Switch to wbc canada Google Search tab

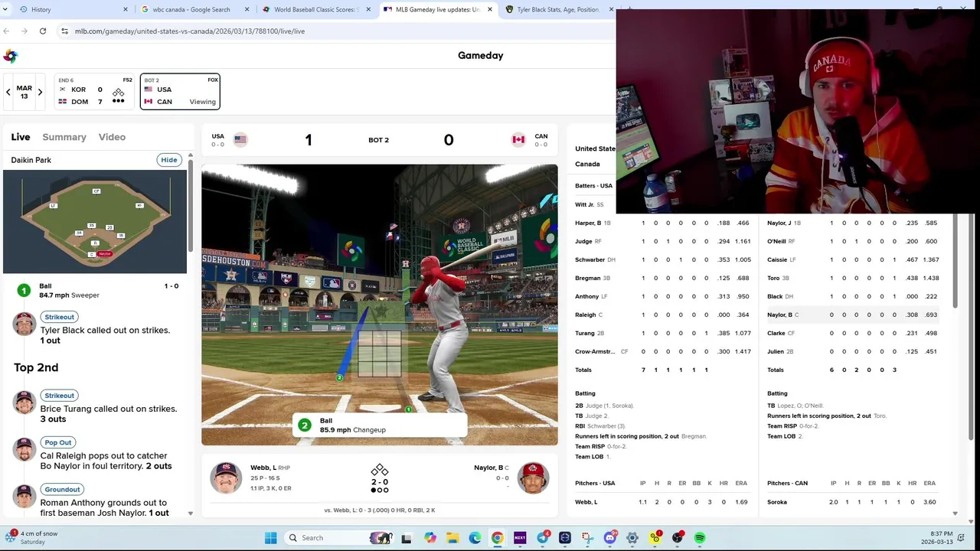pos(195,9)
